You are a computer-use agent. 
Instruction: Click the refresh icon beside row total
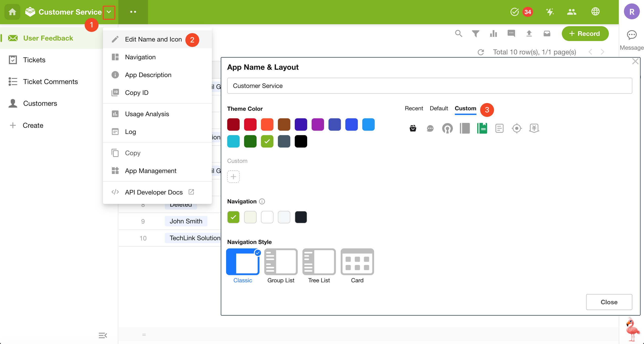tap(480, 52)
